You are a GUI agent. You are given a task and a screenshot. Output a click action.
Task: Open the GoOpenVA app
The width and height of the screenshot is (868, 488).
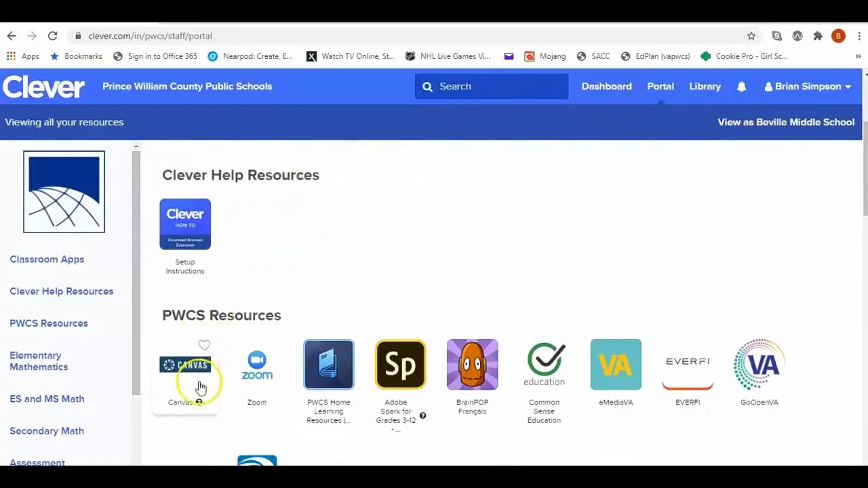coord(759,365)
